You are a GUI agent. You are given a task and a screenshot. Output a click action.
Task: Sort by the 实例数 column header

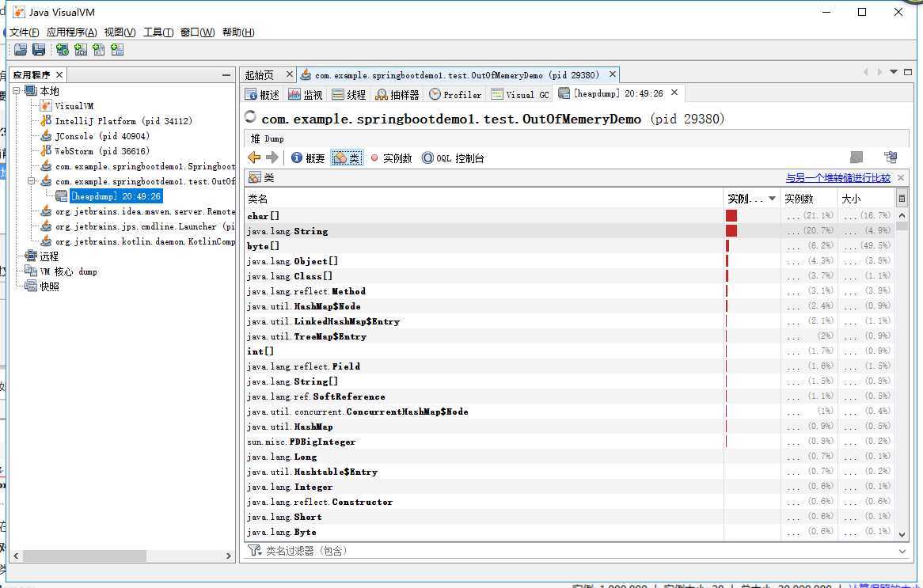coord(810,199)
